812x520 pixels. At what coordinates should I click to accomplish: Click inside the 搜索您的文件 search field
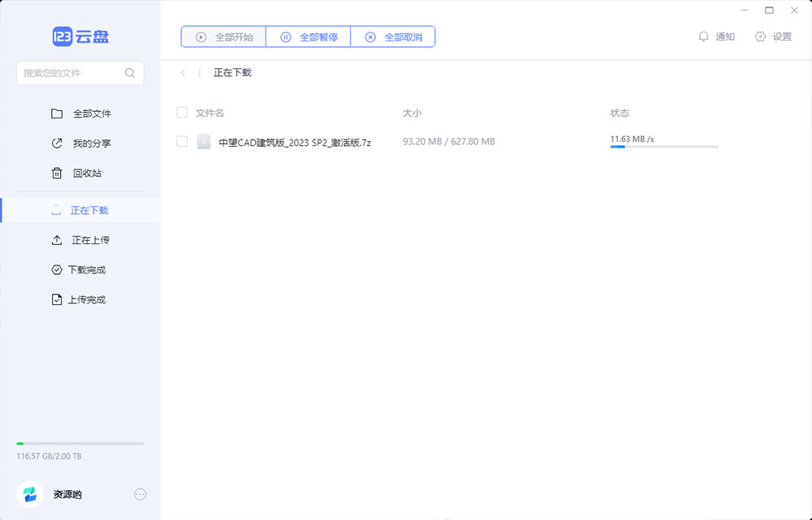[x=69, y=73]
